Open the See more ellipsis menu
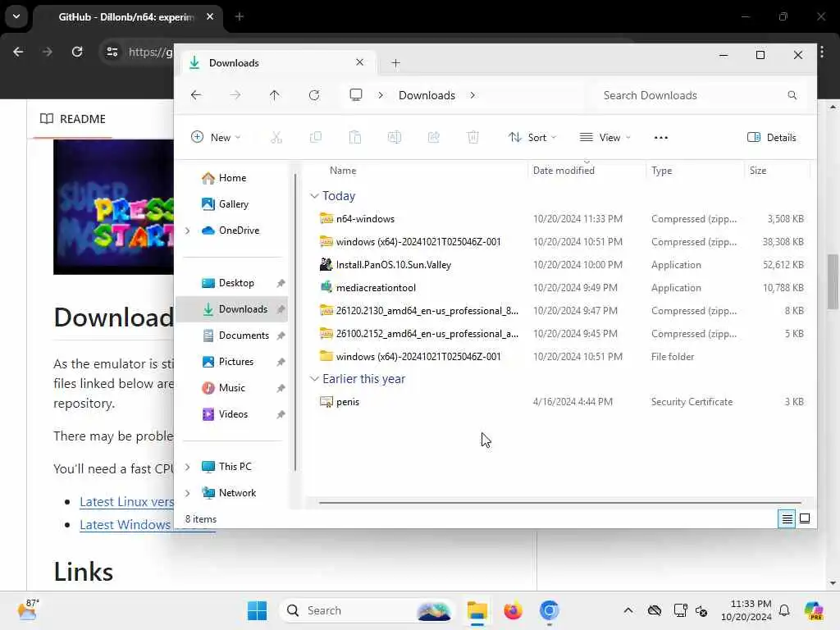 click(660, 138)
